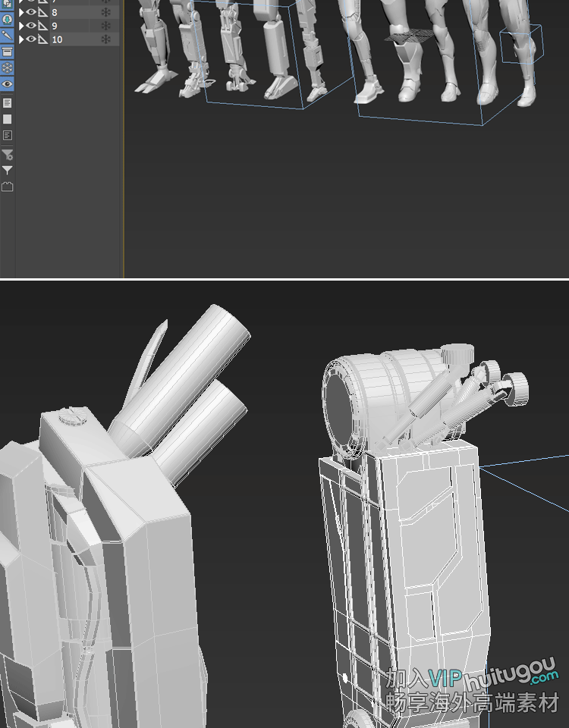
Task: Expand layer 10 in the scene explorer
Action: 21,39
